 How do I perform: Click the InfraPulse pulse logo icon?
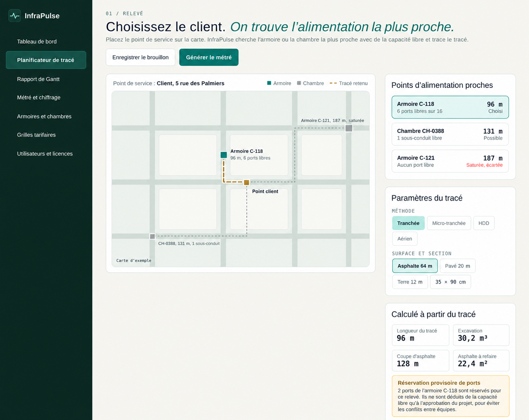pos(15,16)
